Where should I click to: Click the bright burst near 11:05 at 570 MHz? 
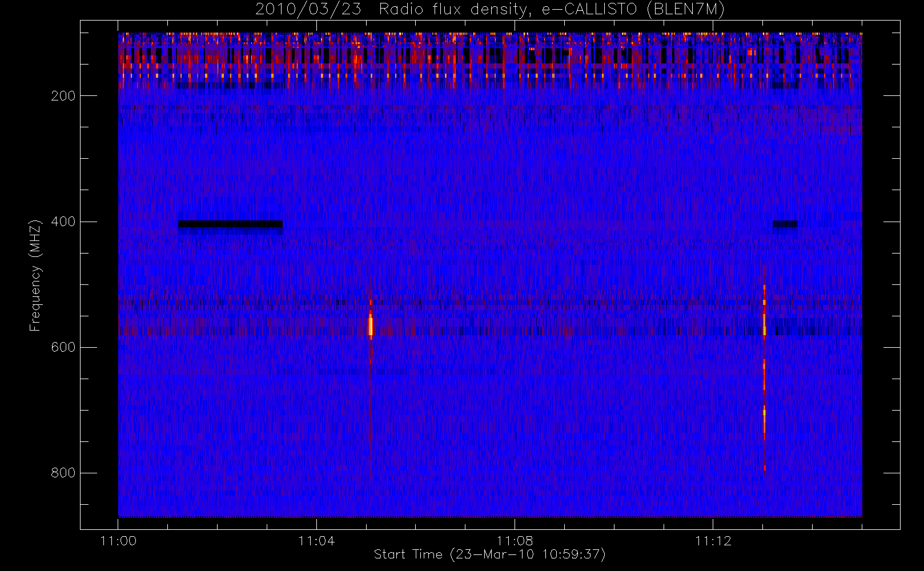[371, 325]
